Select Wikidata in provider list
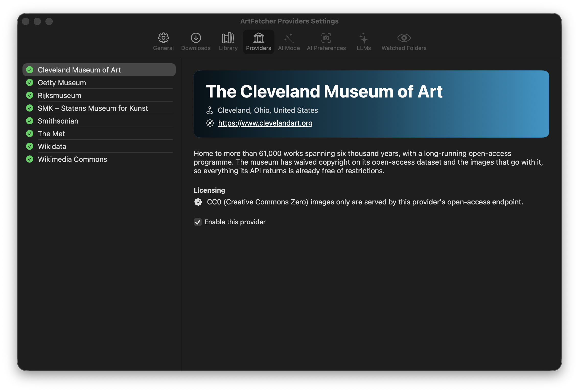The width and height of the screenshot is (579, 392). pos(99,146)
